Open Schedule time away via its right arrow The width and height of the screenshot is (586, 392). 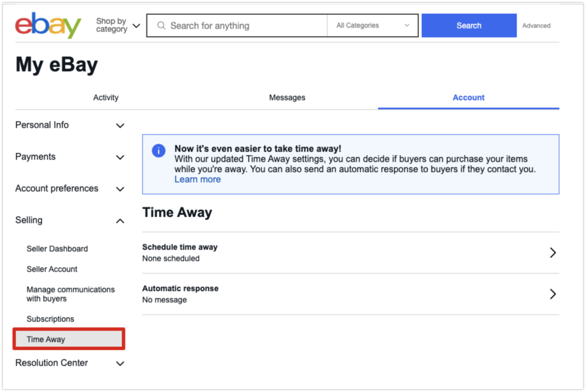pyautogui.click(x=553, y=252)
